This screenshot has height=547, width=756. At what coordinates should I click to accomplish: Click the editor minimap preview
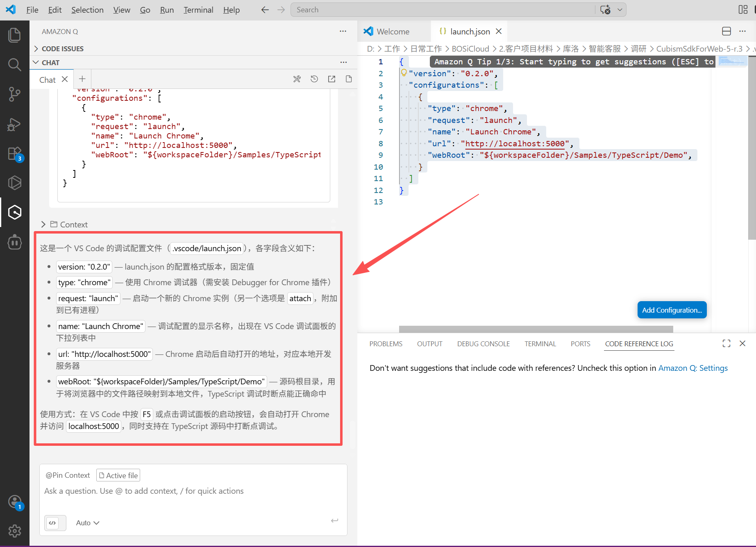tap(733, 61)
